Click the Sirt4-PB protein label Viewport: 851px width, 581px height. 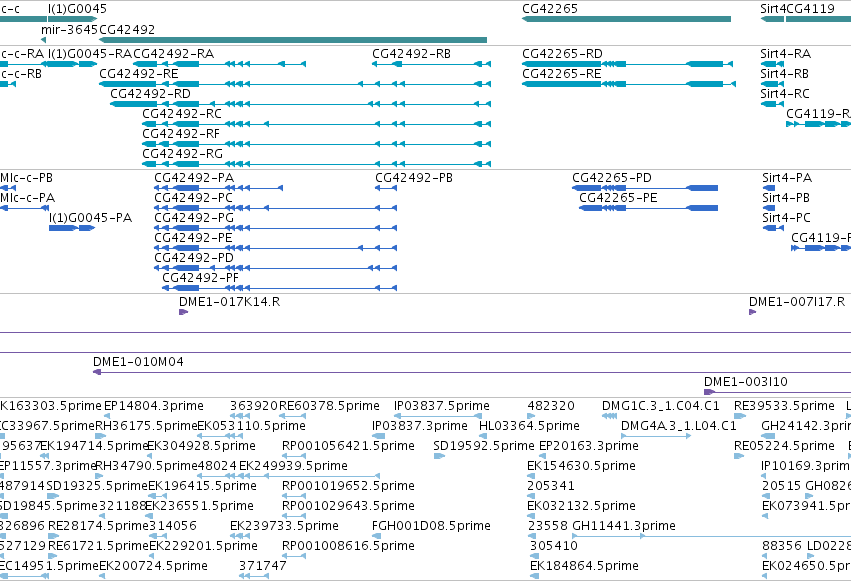[x=786, y=198]
